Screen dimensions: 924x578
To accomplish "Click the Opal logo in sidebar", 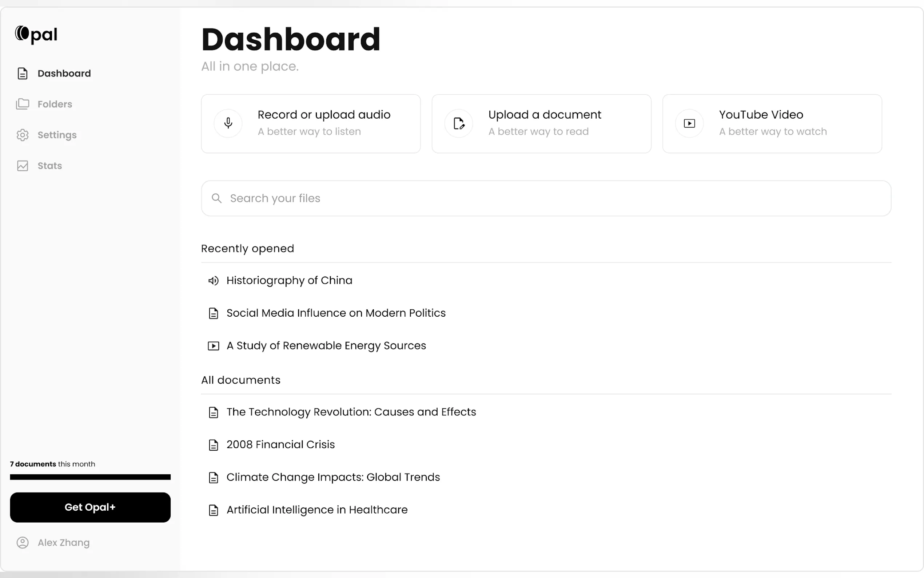I will pyautogui.click(x=36, y=35).
